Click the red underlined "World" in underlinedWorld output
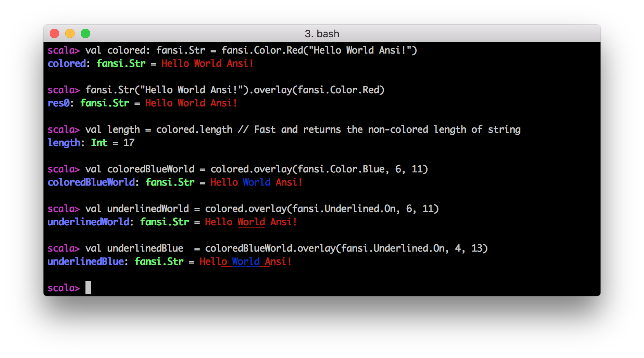 tap(251, 222)
